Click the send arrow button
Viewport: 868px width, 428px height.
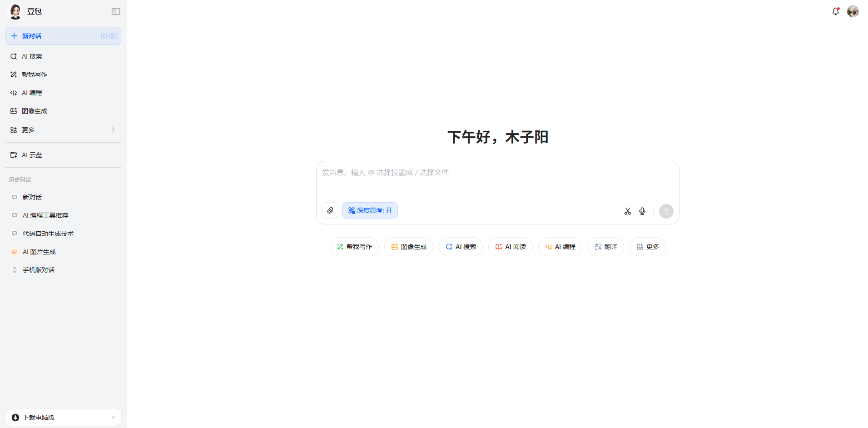[x=666, y=211]
